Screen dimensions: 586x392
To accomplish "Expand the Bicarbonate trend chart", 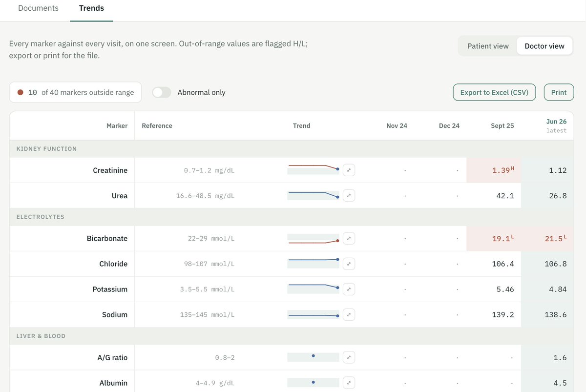I will 349,239.
